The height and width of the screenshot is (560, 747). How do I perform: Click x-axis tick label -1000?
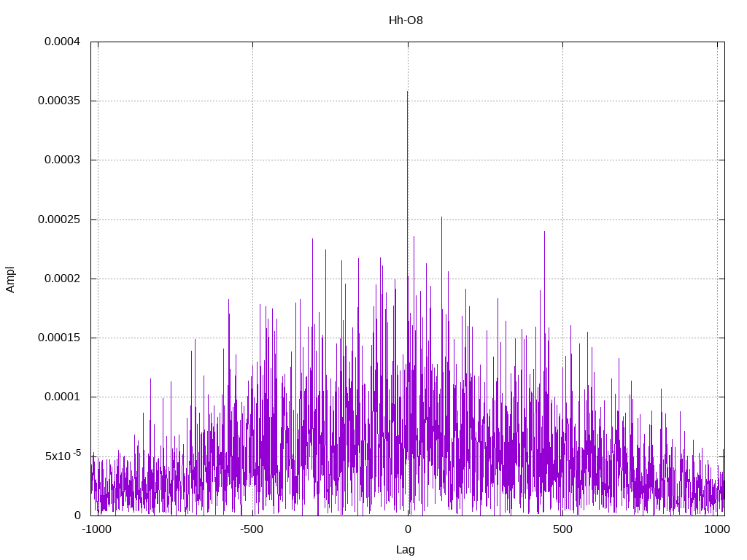(97, 529)
